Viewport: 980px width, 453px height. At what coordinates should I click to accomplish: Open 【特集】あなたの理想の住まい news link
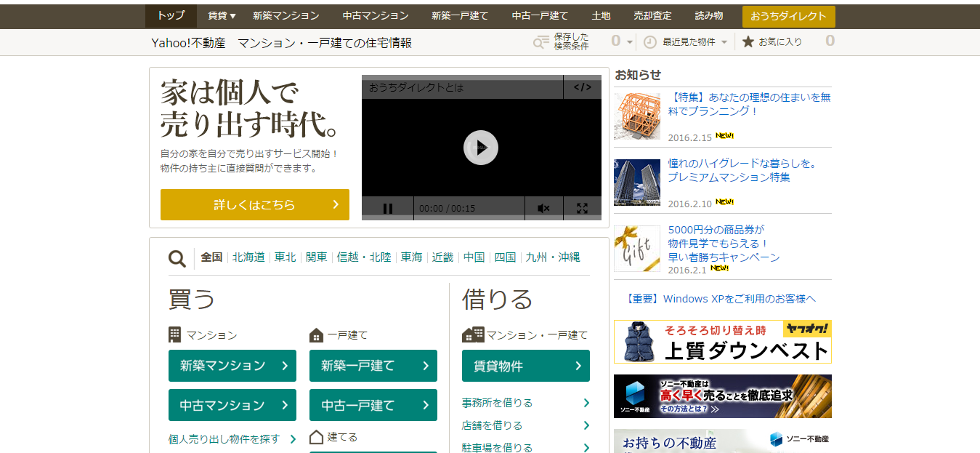point(750,104)
